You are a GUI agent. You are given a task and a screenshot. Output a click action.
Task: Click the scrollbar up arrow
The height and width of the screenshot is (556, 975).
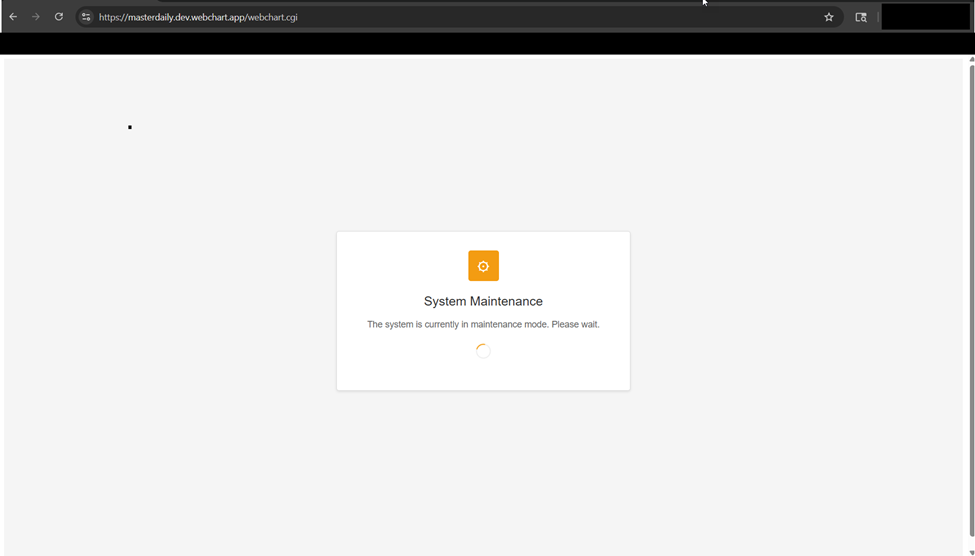click(971, 60)
